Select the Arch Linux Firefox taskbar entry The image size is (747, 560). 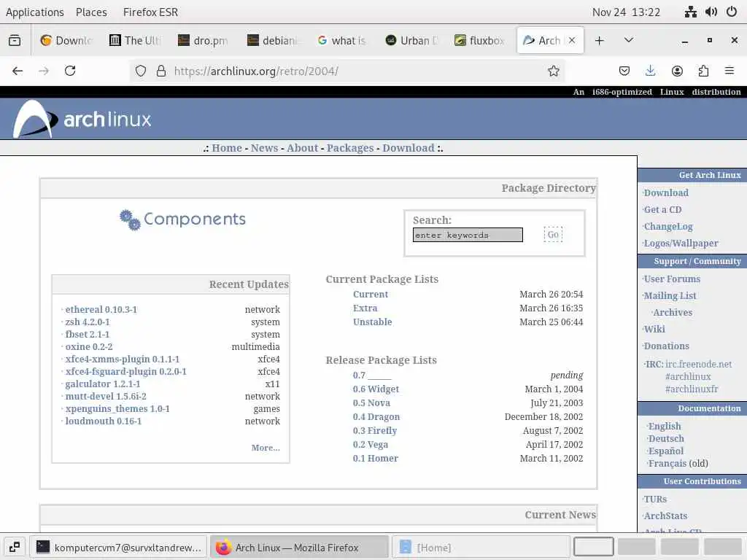299,547
